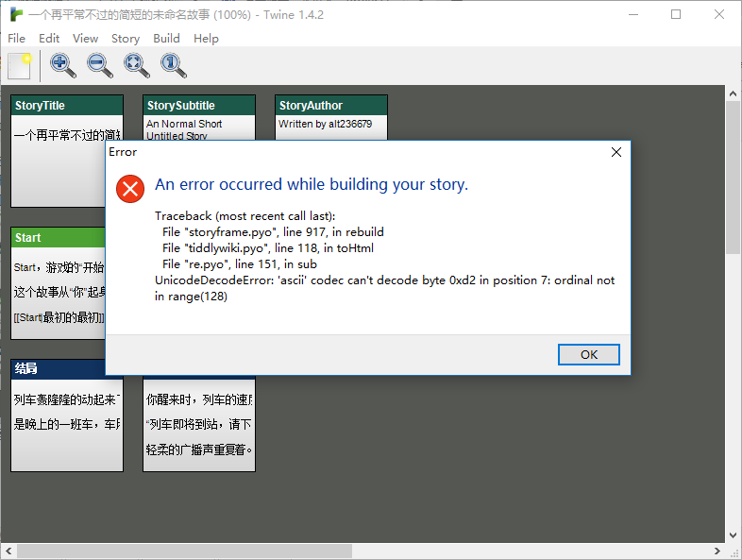The width and height of the screenshot is (742, 560).
Task: Click 'Traceback (most recent call last):' line
Action: 245,216
